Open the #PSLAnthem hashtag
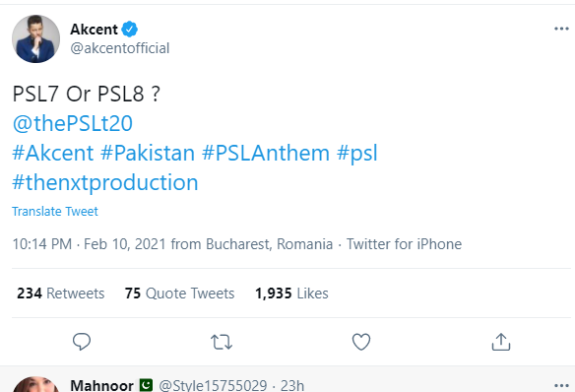The width and height of the screenshot is (575, 392). click(x=266, y=153)
